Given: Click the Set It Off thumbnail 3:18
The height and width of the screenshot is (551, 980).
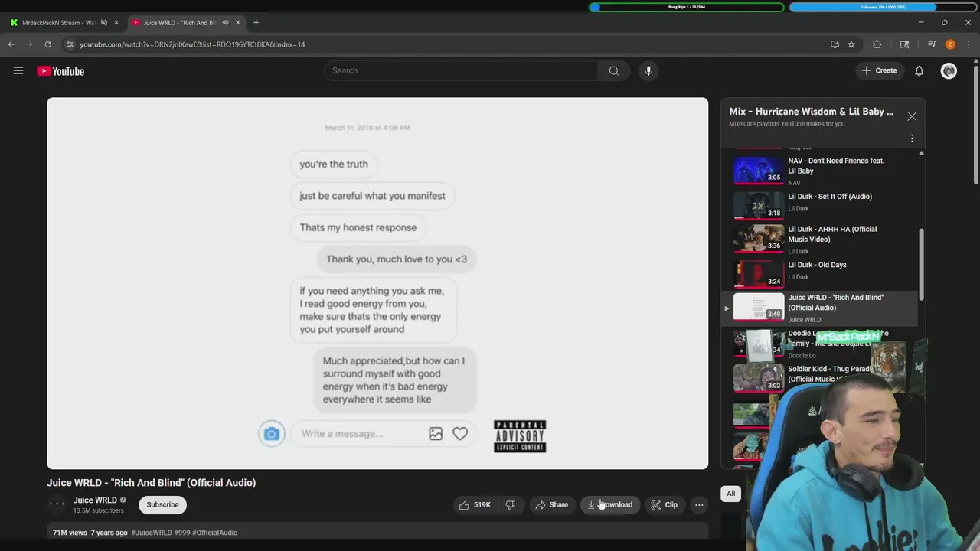Looking at the screenshot, I should tap(759, 205).
